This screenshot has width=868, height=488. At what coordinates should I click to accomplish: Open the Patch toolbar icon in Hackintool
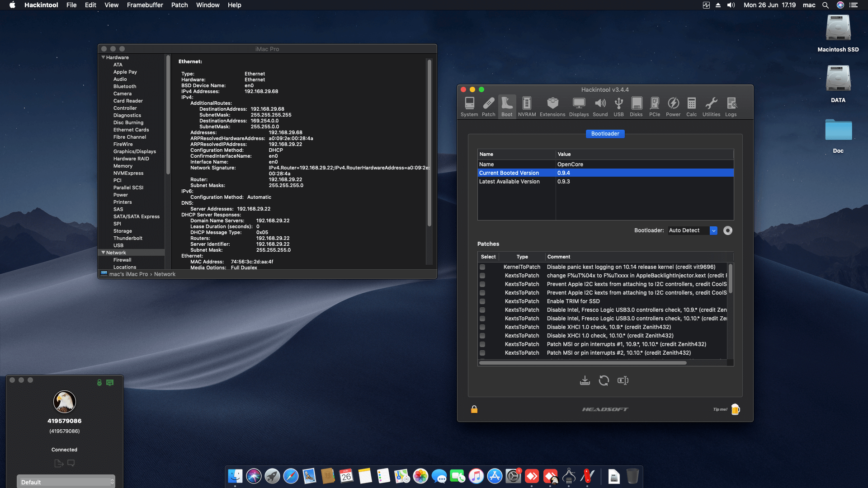488,107
